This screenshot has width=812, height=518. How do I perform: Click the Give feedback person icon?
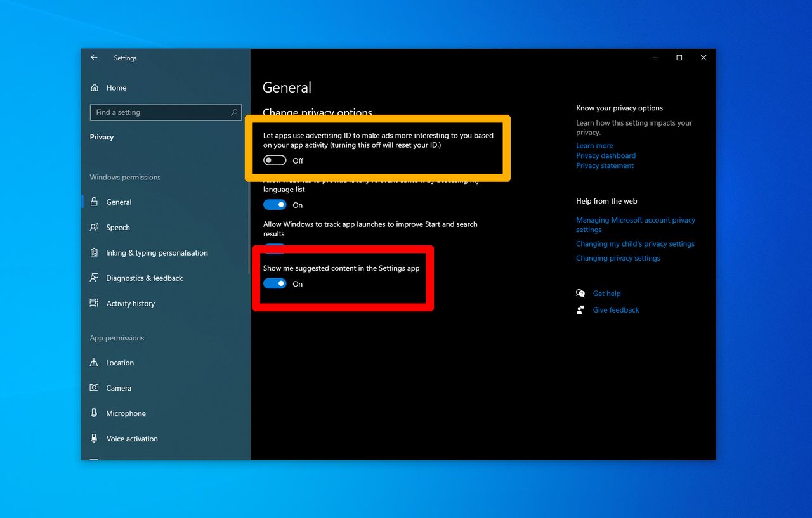pos(580,310)
